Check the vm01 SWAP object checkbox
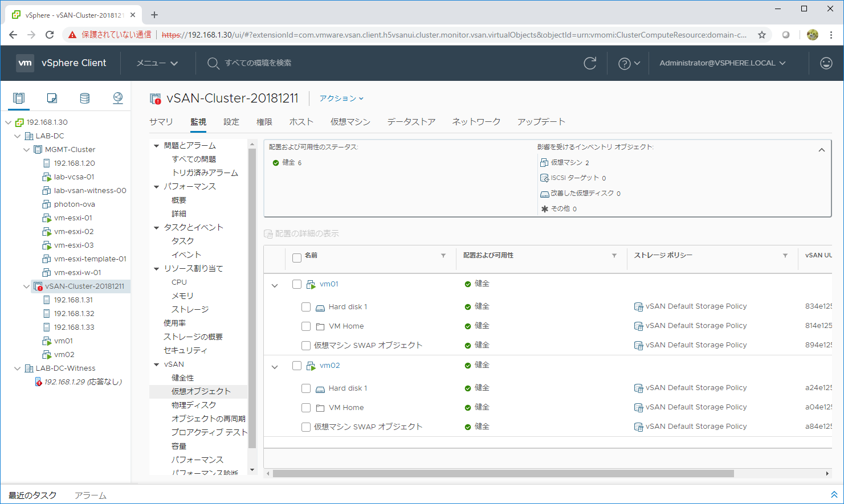The width and height of the screenshot is (844, 504). (306, 346)
